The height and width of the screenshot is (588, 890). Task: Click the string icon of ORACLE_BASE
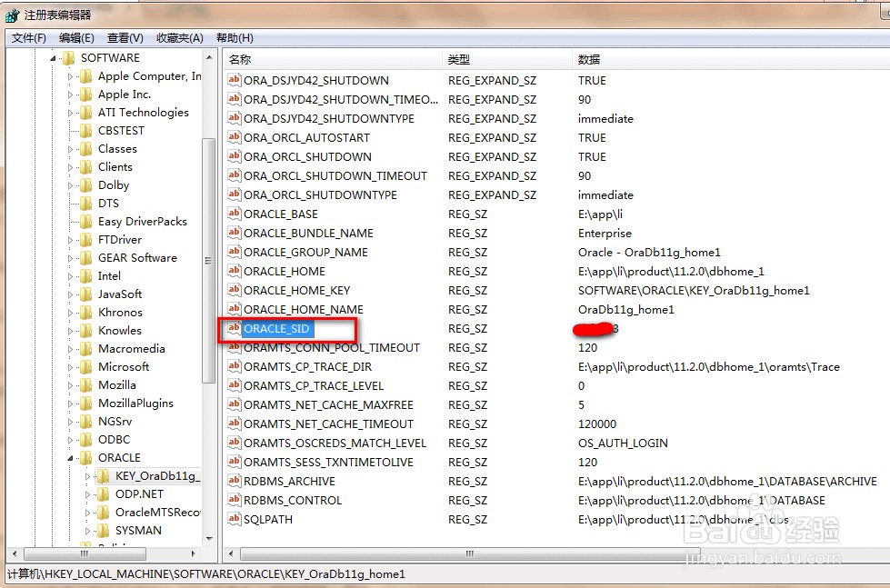coord(234,214)
